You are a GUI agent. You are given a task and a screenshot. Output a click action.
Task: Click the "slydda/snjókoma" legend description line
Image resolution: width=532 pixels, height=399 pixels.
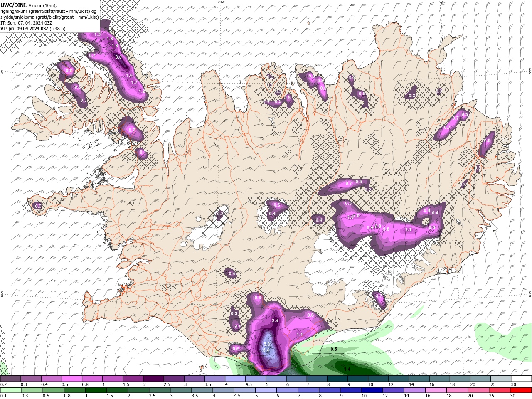(x=49, y=17)
